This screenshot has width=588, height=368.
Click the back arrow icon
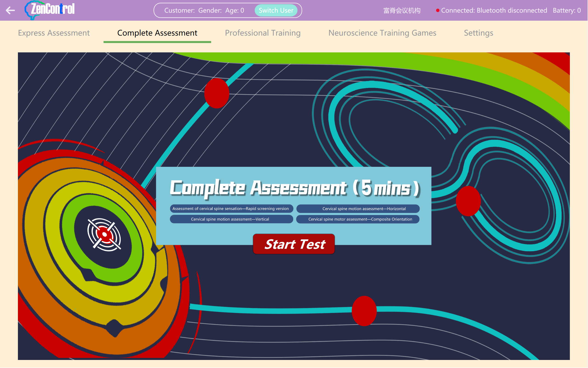[10, 10]
